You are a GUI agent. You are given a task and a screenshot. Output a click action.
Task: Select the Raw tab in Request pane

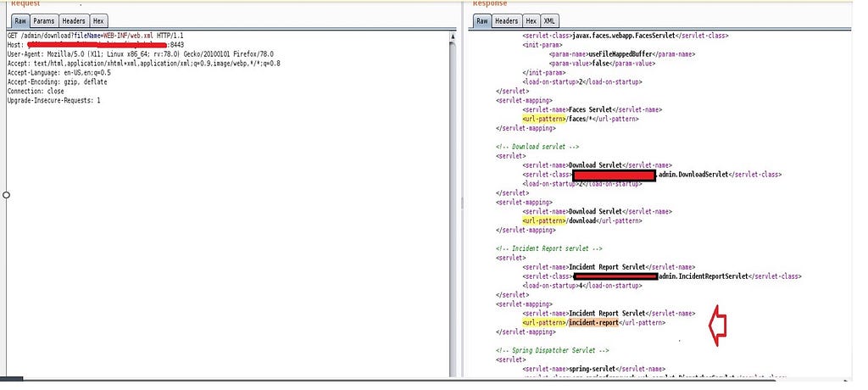pyautogui.click(x=20, y=21)
